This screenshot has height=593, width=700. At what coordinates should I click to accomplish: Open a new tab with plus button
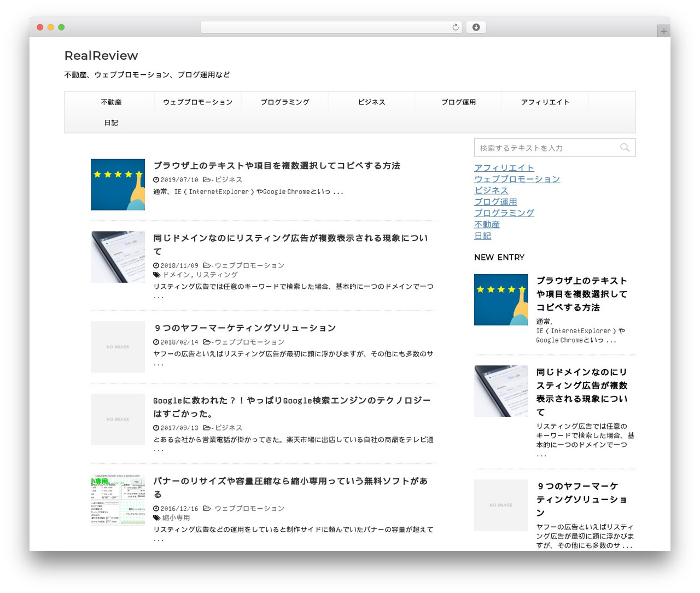pyautogui.click(x=663, y=31)
